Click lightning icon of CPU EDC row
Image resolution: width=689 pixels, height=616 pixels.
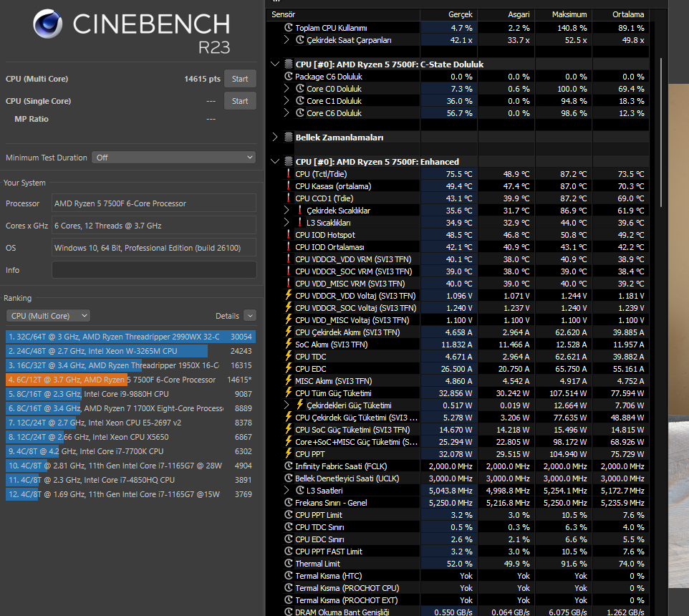pos(289,368)
